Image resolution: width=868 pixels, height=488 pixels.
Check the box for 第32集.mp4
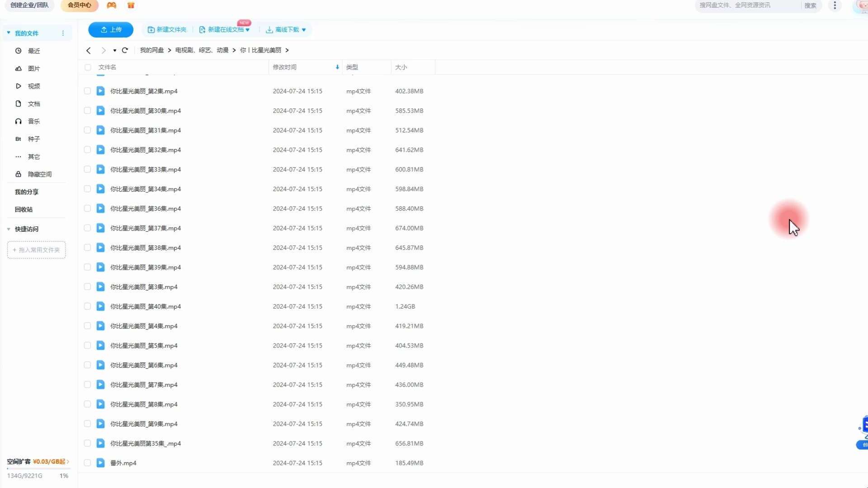pyautogui.click(x=87, y=150)
